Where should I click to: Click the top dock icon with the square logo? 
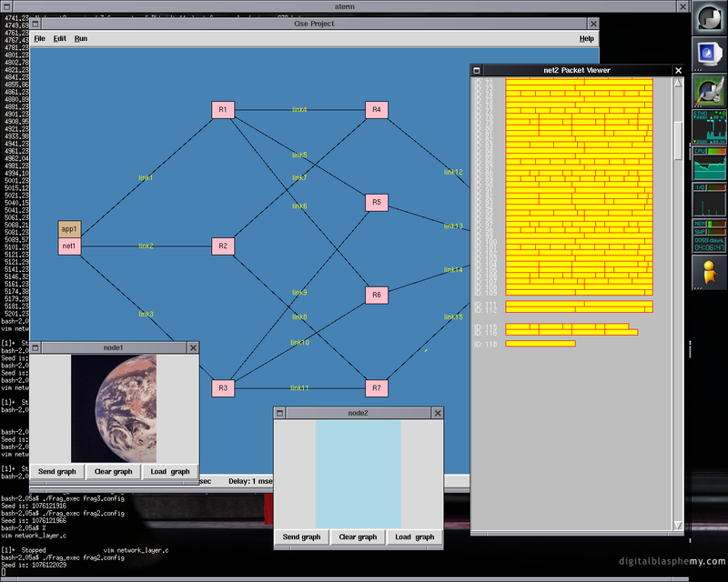click(x=709, y=18)
